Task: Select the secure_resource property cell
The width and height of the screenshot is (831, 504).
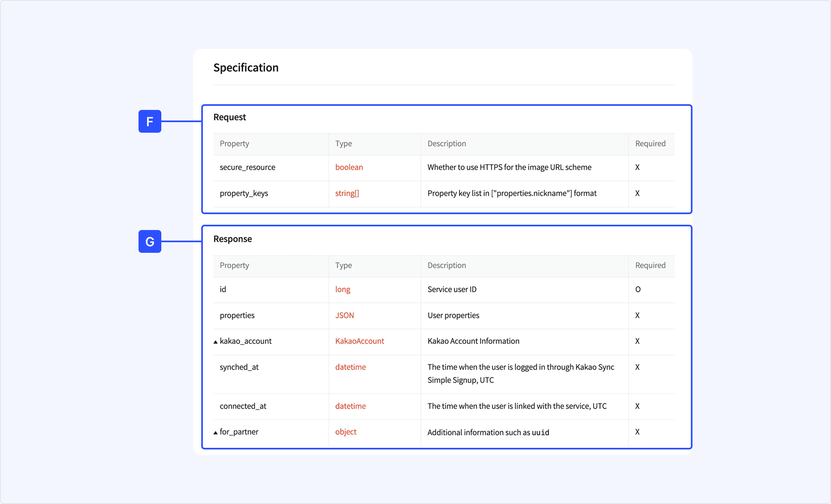Action: (247, 167)
